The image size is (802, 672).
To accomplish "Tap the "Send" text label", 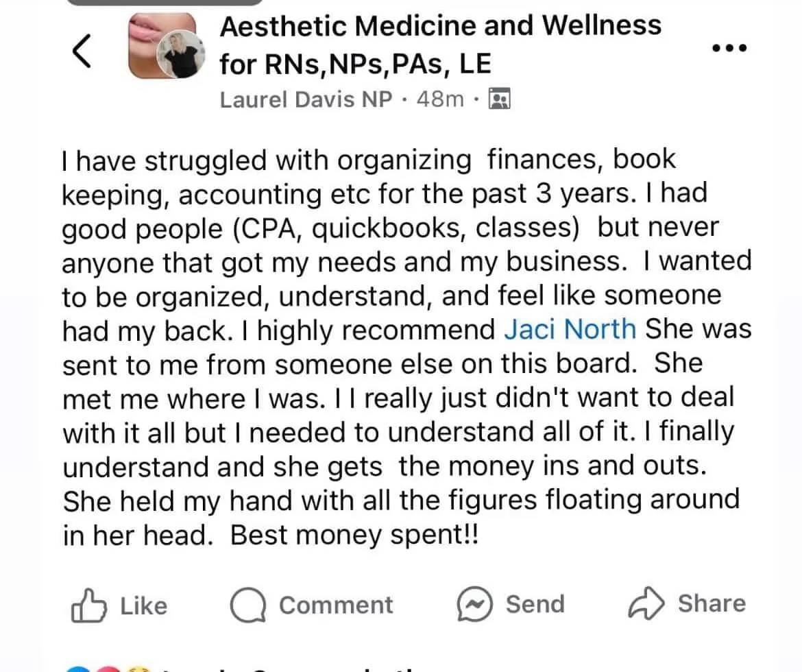I will pos(535,604).
